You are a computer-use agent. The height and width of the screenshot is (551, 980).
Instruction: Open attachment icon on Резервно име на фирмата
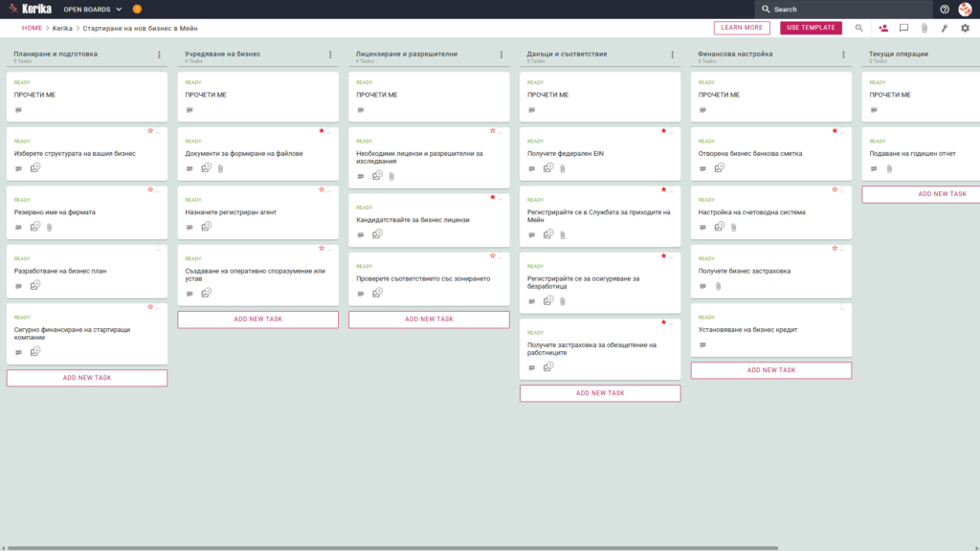(50, 228)
